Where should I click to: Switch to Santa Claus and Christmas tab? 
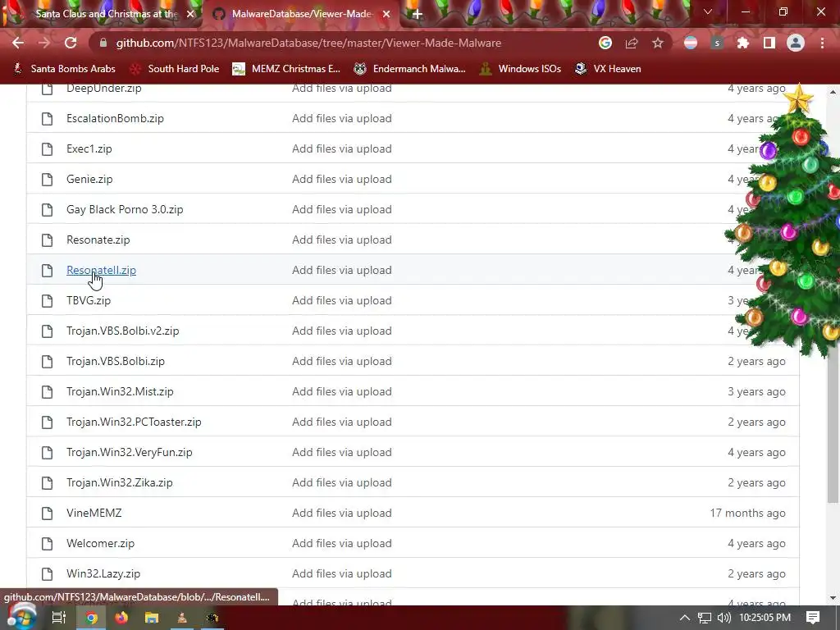pos(106,14)
